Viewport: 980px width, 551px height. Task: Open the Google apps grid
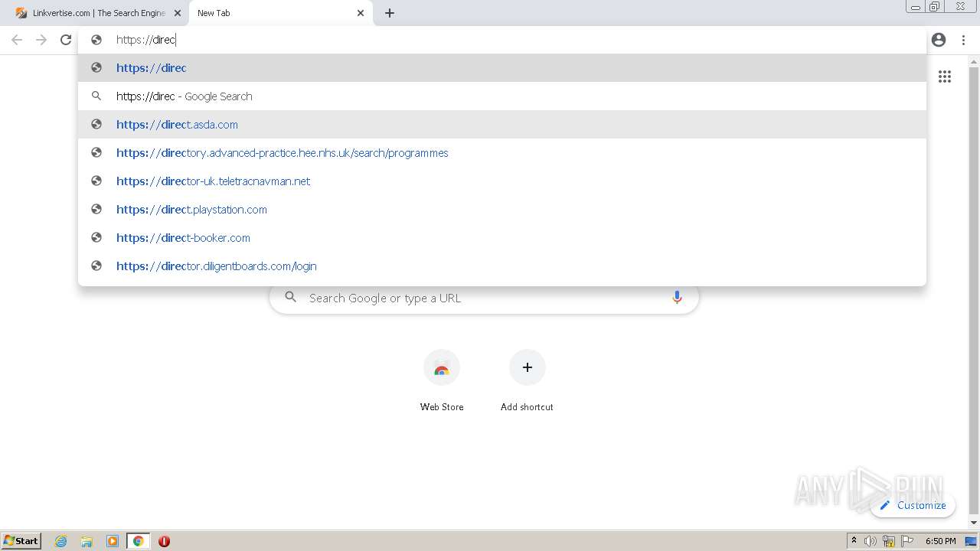click(x=945, y=77)
